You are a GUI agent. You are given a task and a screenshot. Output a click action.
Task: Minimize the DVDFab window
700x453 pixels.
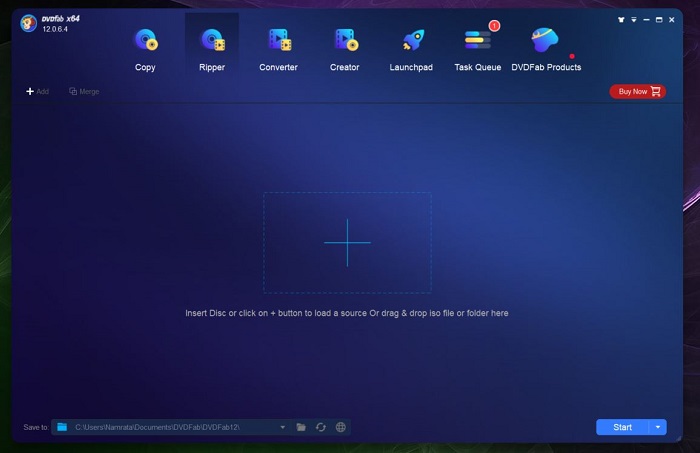point(646,20)
